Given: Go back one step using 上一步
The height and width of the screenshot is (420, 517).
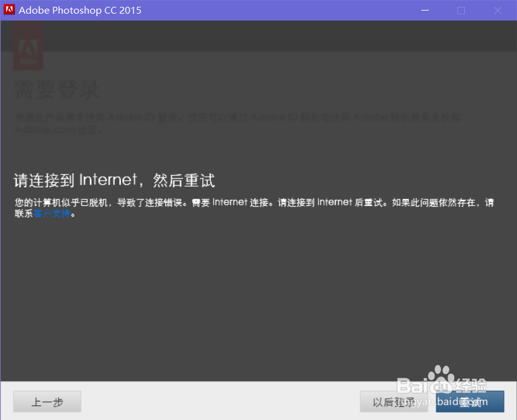Looking at the screenshot, I should pyautogui.click(x=47, y=401).
